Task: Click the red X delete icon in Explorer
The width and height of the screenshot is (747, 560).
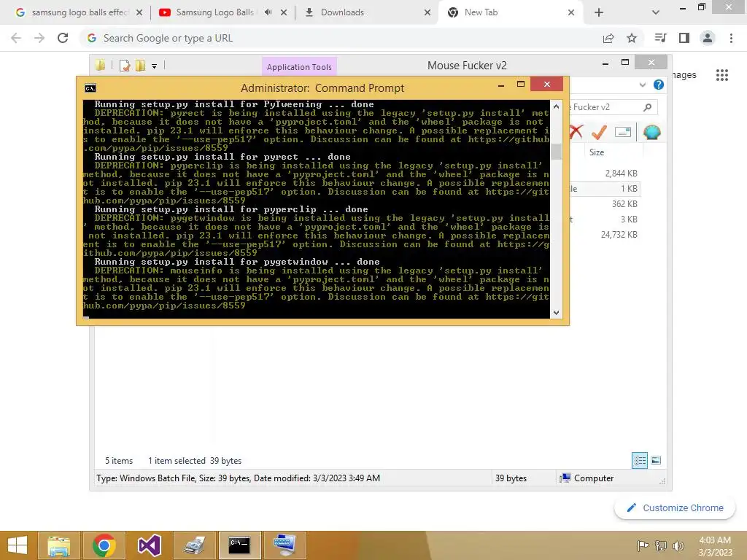Action: 576,132
